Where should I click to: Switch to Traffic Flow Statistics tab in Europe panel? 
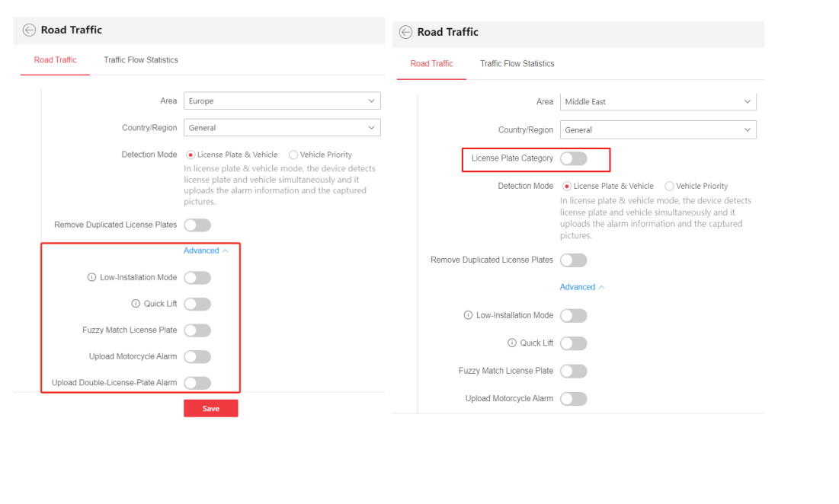[141, 60]
